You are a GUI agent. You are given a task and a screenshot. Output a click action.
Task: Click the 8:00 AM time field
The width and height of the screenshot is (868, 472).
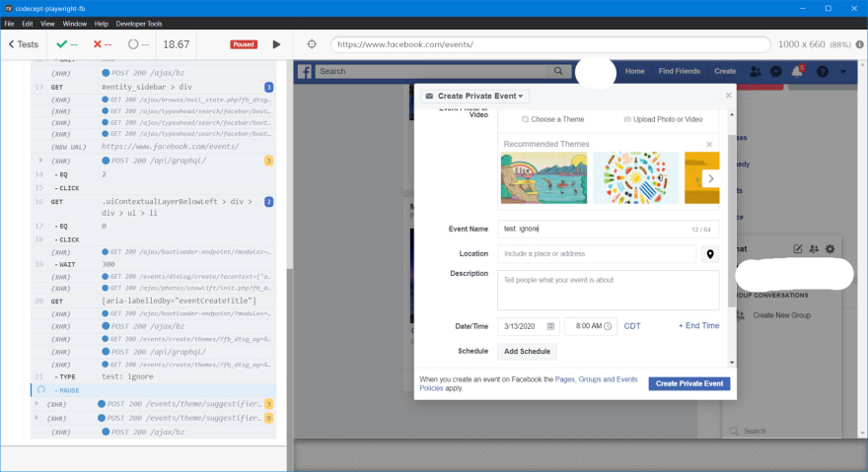(x=591, y=326)
